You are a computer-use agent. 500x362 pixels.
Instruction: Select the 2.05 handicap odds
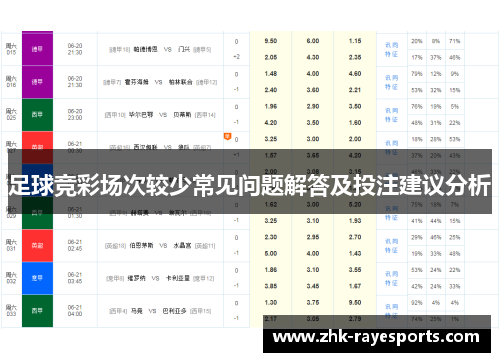tap(271, 57)
